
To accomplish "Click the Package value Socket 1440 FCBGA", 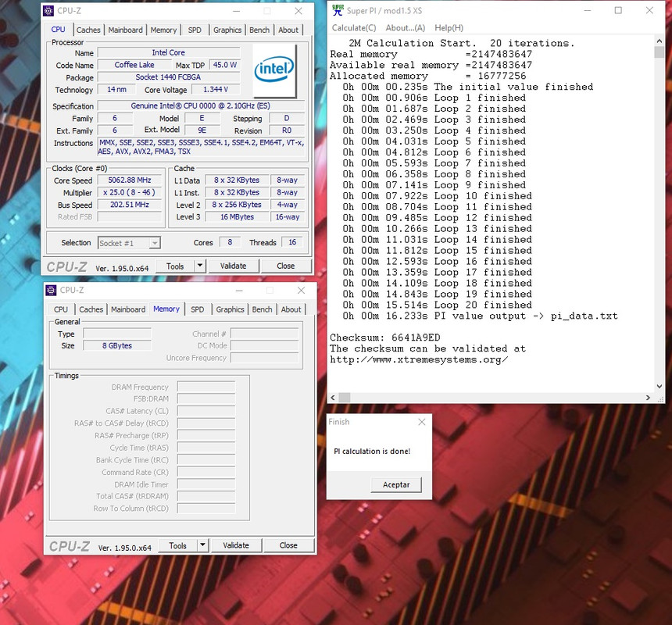I will click(168, 77).
